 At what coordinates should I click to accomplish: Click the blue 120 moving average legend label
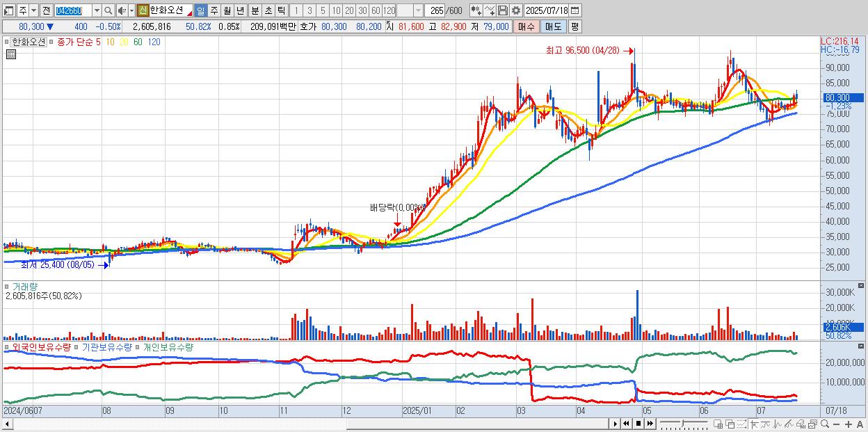154,42
